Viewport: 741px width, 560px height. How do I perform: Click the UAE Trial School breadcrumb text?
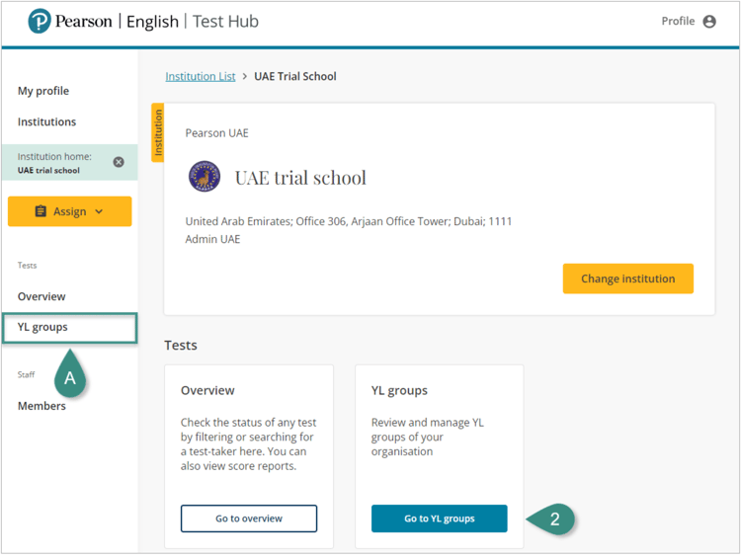(x=295, y=76)
